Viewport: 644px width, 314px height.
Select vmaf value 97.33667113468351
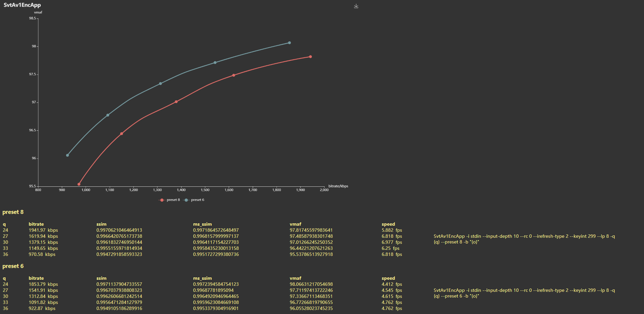(x=311, y=296)
